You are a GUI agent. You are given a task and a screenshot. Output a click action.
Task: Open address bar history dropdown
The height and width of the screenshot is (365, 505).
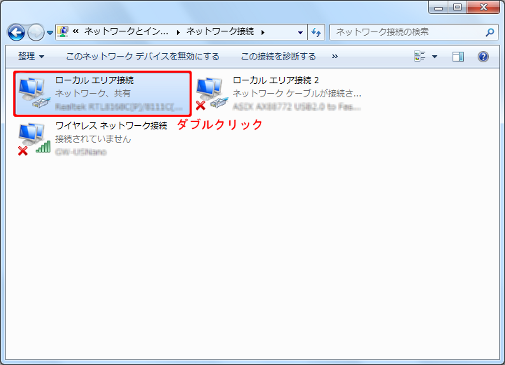[300, 32]
